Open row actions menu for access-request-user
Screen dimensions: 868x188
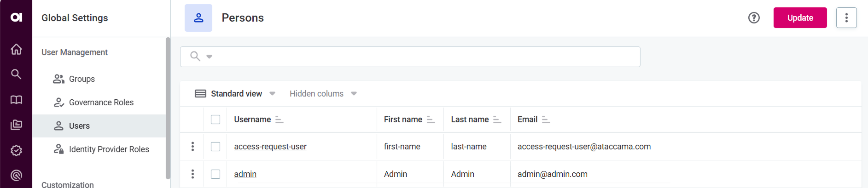[192, 147]
